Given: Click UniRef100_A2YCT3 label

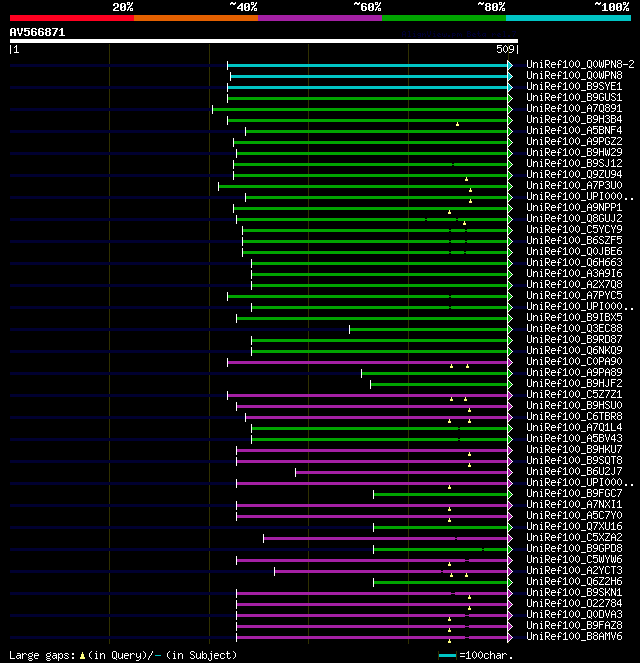Looking at the screenshot, I should pos(574,570).
